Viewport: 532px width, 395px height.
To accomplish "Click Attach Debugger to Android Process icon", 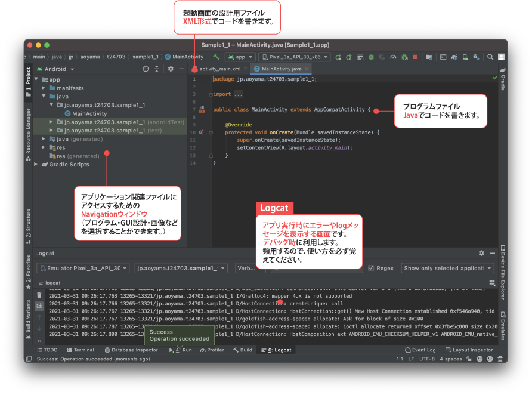I will pyautogui.click(x=404, y=57).
